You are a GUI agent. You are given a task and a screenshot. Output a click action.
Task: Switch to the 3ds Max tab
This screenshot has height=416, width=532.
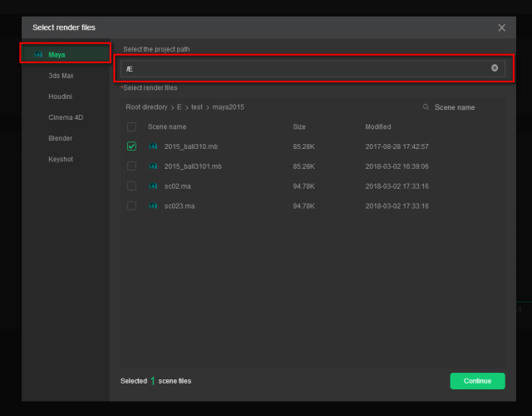tap(61, 76)
